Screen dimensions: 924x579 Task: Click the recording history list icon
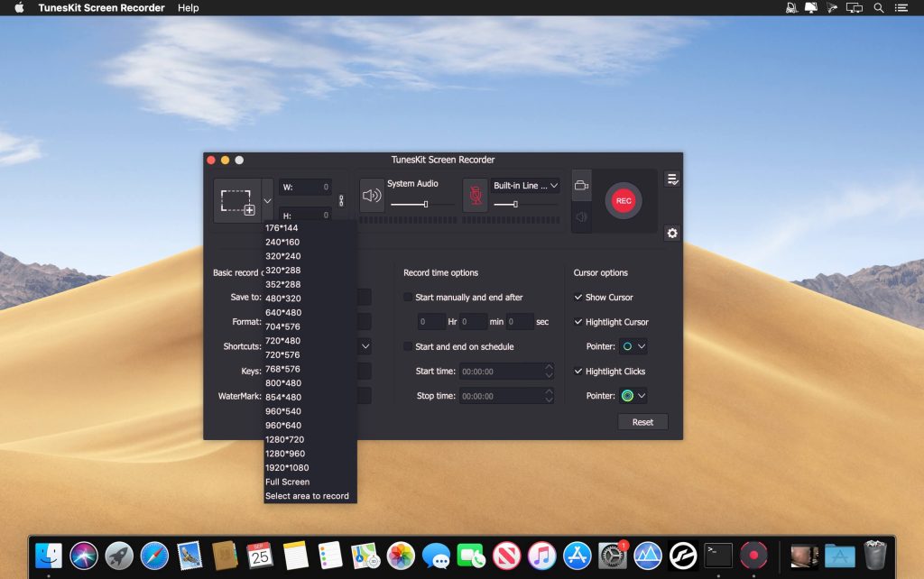[672, 178]
